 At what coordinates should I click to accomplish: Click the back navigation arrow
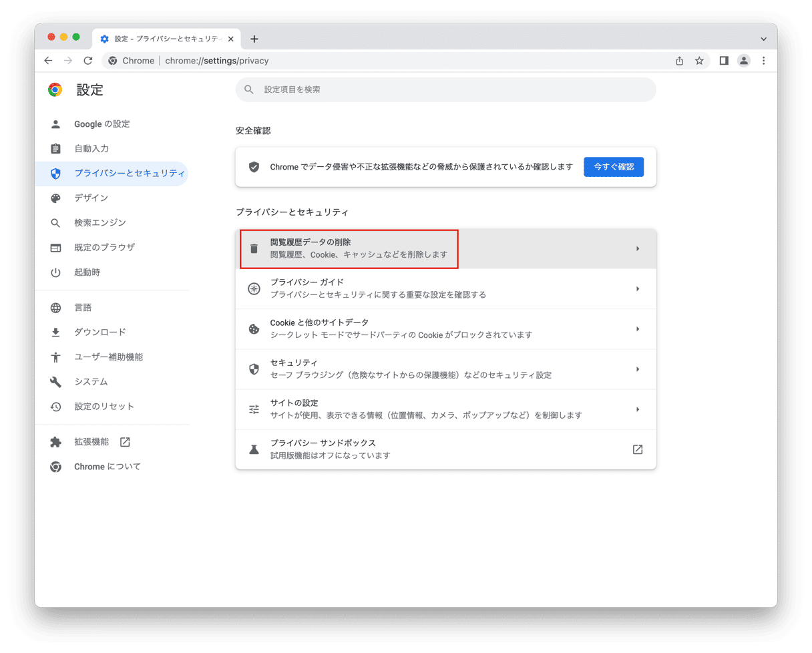click(x=48, y=61)
